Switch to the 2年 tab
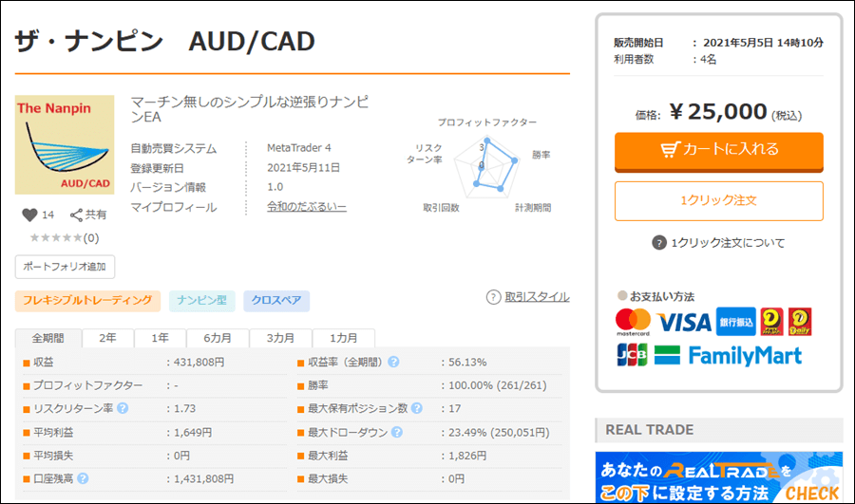 coord(108,338)
